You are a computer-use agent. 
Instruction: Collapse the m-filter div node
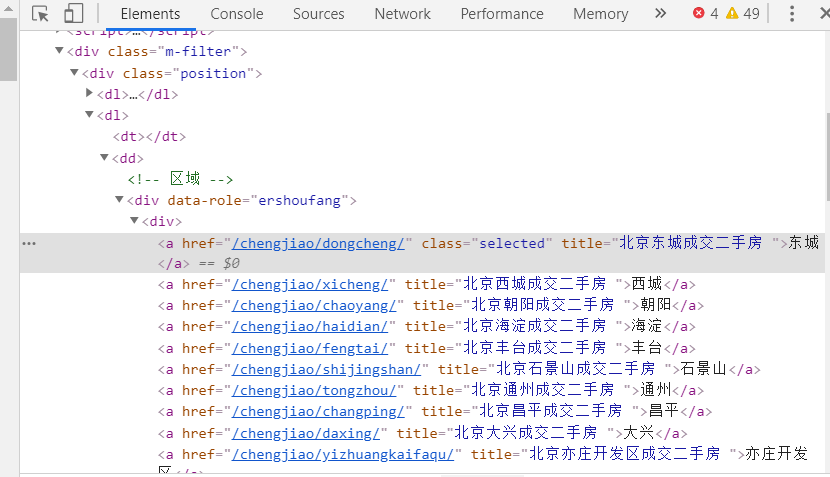(x=59, y=51)
